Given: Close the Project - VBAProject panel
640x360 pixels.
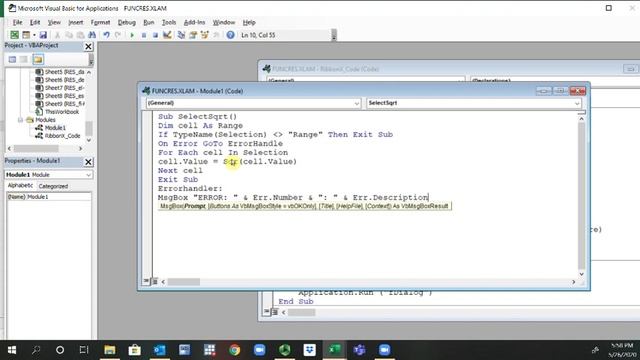Looking at the screenshot, I should pos(88,47).
